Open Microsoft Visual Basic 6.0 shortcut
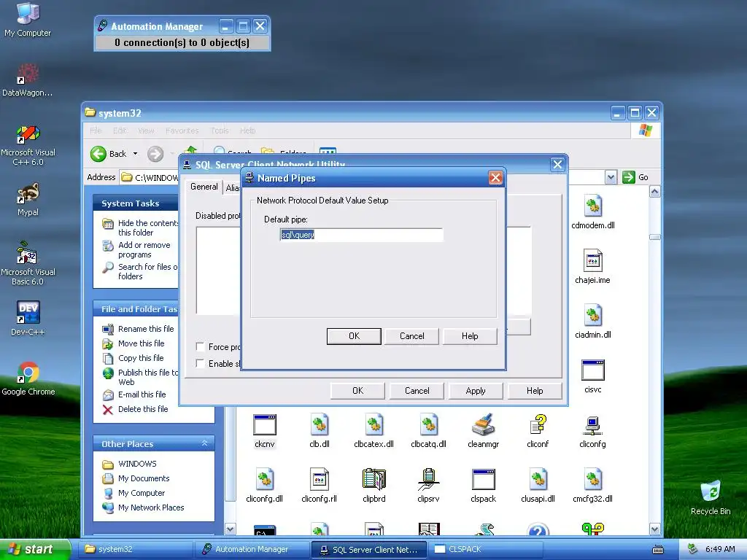747x560 pixels. (28, 263)
